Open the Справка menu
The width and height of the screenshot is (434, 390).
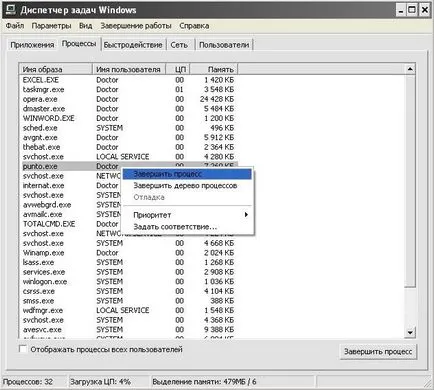pos(194,26)
